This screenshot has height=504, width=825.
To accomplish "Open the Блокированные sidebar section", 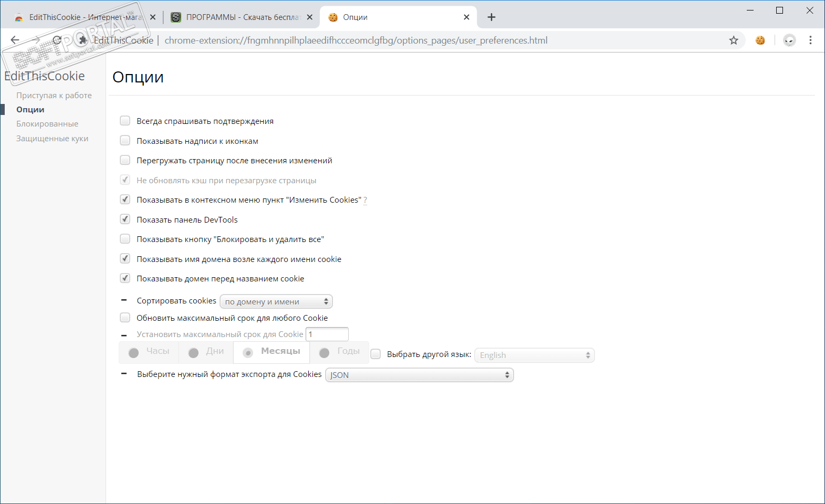I will coord(47,124).
